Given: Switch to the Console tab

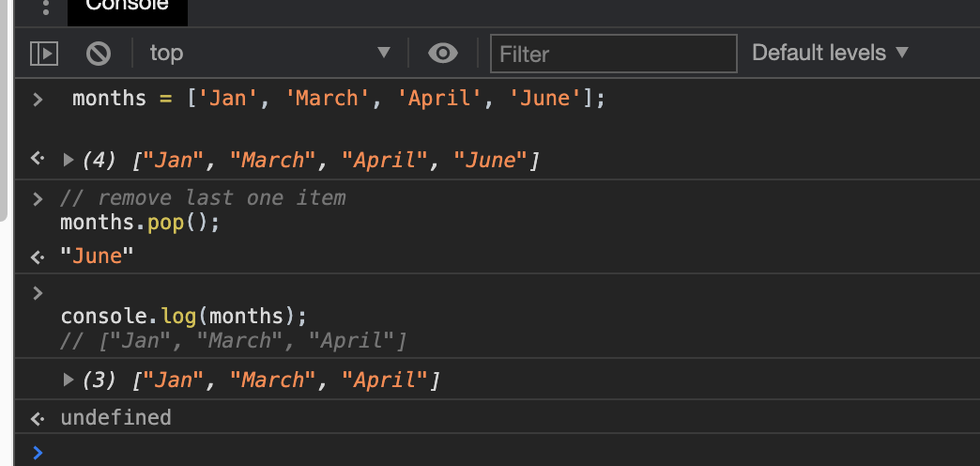Looking at the screenshot, I should click(128, 10).
